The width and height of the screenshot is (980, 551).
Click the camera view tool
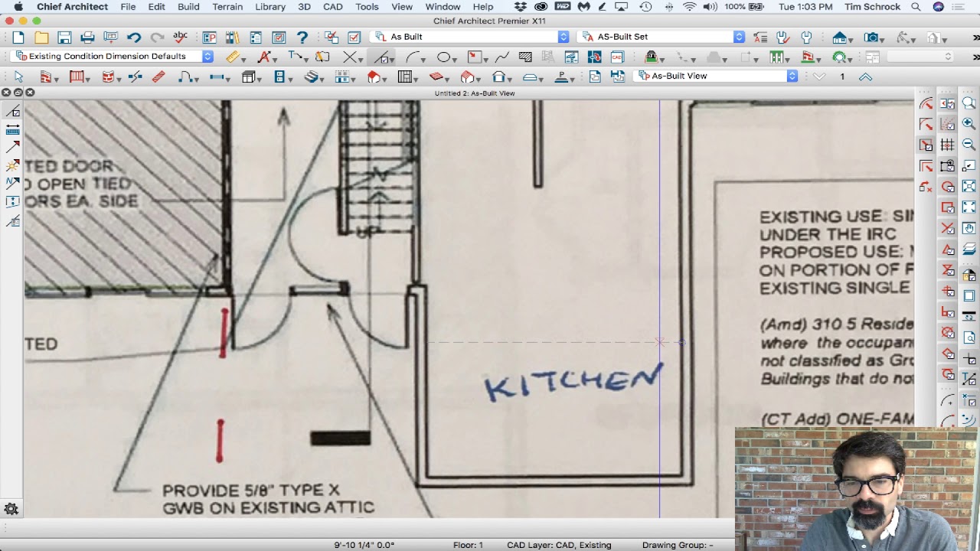click(x=871, y=37)
